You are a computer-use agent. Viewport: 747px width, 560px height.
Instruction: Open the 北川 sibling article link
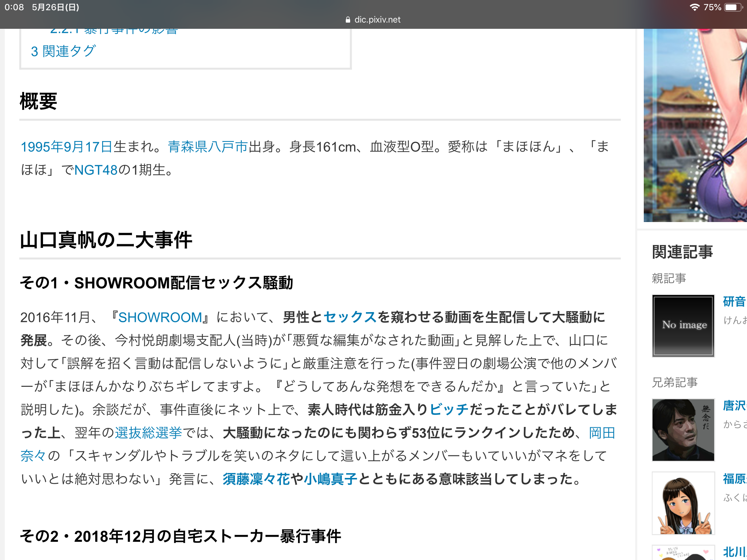[735, 552]
